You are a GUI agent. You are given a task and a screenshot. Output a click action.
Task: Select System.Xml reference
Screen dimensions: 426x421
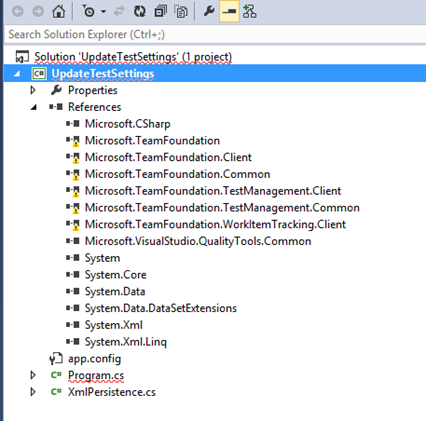point(114,325)
